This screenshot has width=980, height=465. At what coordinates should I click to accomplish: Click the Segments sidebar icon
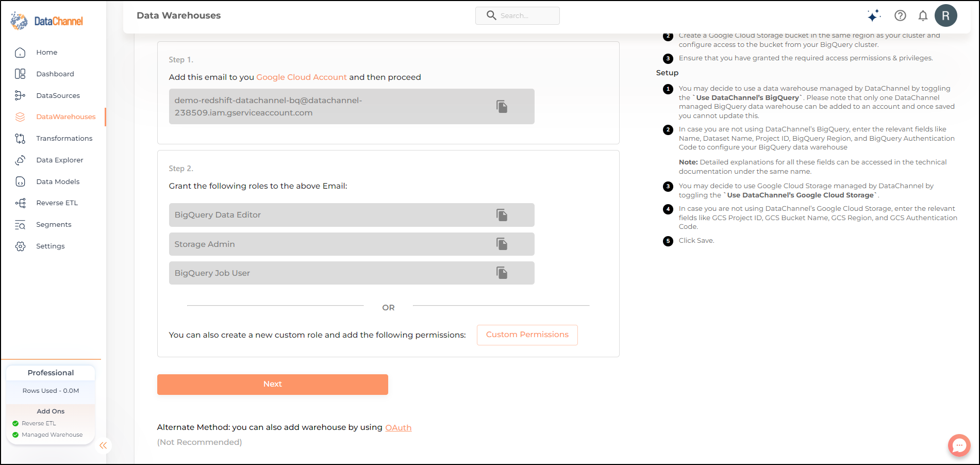pos(20,225)
